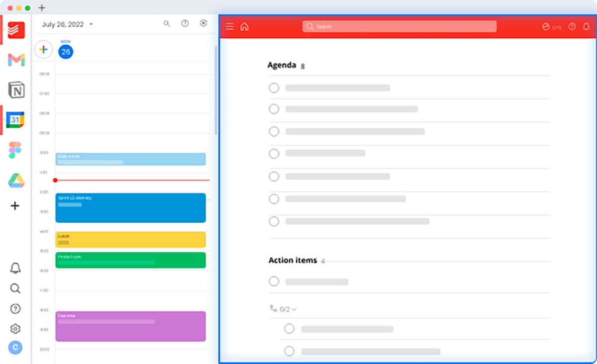
Task: Click the calendar vertical scrollbar
Action: (216, 90)
